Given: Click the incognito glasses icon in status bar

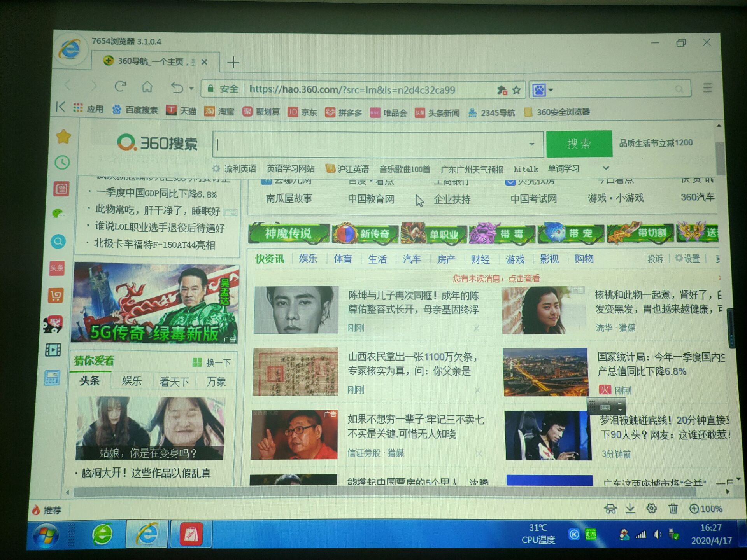Looking at the screenshot, I should pyautogui.click(x=610, y=508).
